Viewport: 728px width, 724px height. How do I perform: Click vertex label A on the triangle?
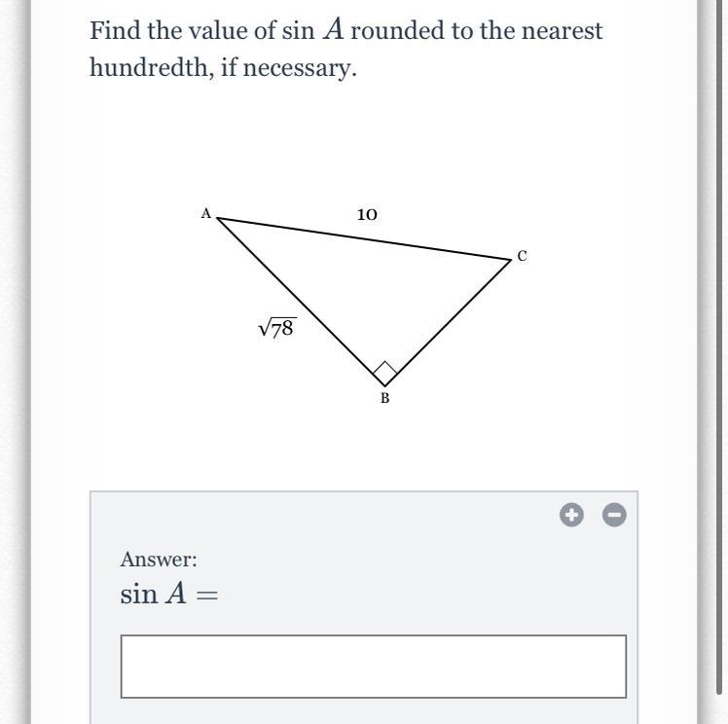205,213
